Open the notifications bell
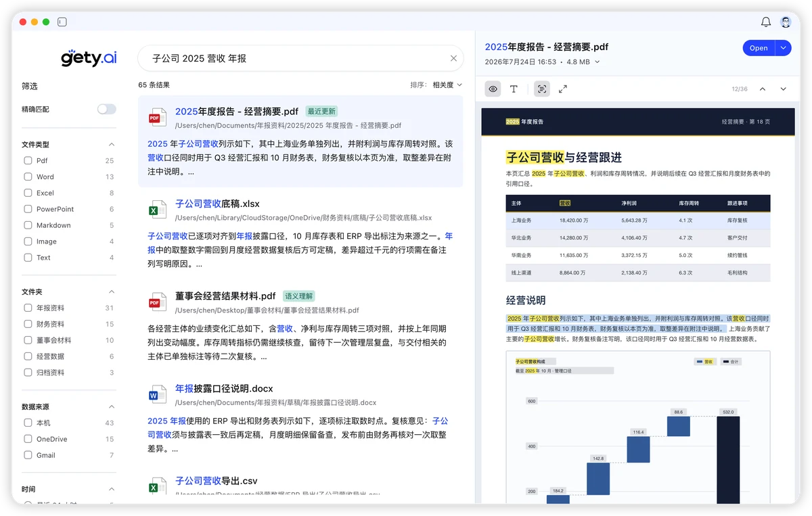Viewport: 812px width, 516px height. 766,22
